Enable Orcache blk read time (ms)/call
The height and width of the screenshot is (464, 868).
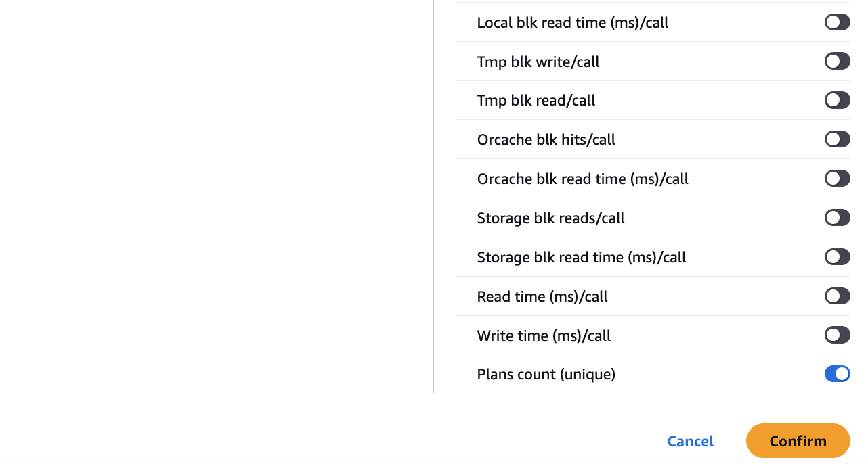(837, 178)
